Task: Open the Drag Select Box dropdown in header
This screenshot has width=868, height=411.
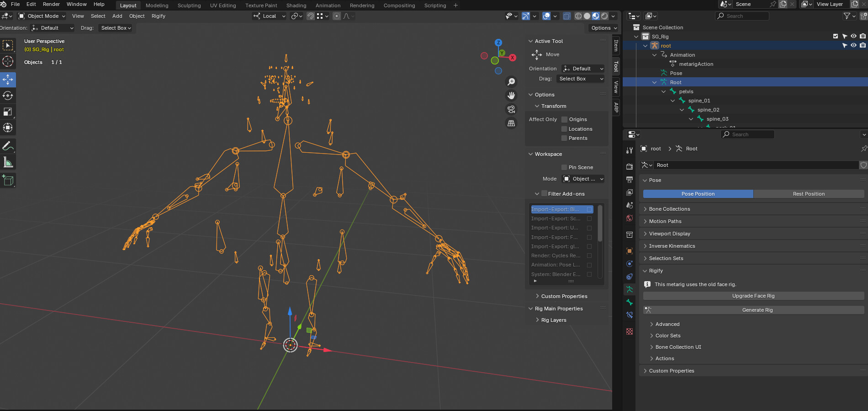Action: (116, 28)
